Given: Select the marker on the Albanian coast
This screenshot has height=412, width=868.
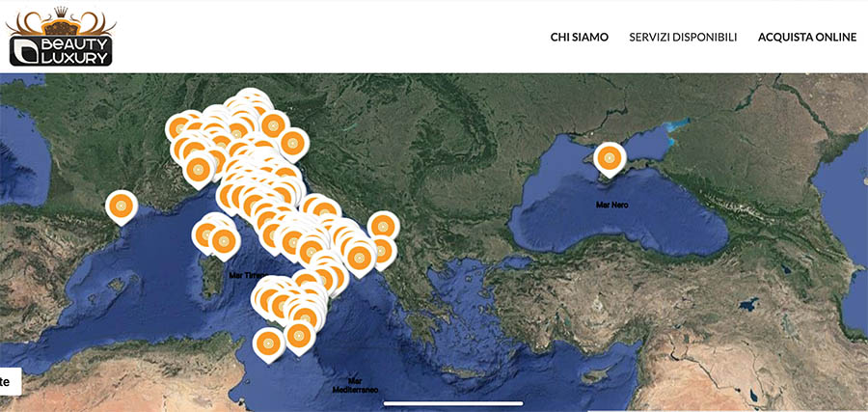Looking at the screenshot, I should tap(381, 252).
